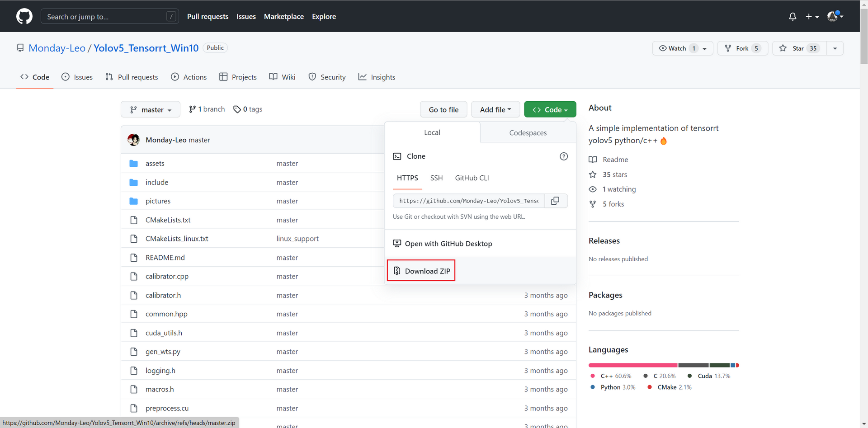Open the pictures folder

[x=158, y=201]
